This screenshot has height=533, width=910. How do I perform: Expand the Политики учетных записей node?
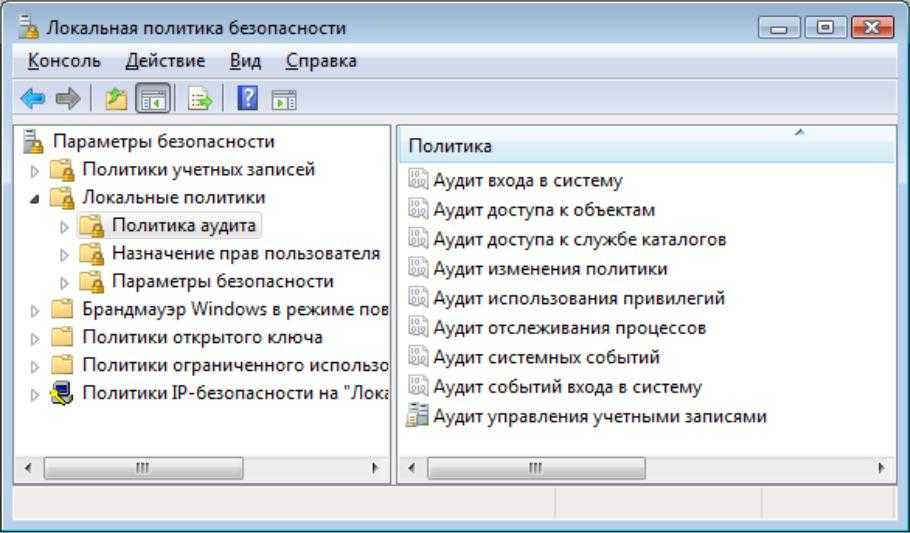pos(35,171)
